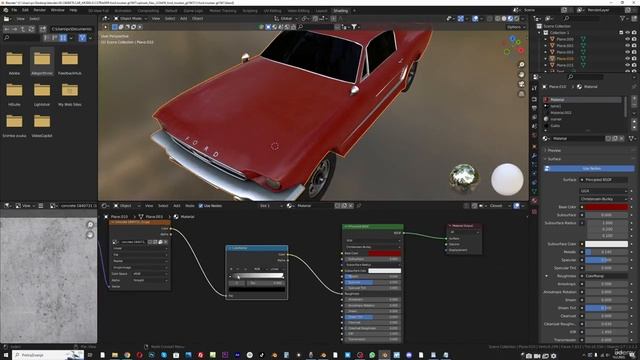Disable Plane.003 in renders via camera icon

tap(634, 52)
